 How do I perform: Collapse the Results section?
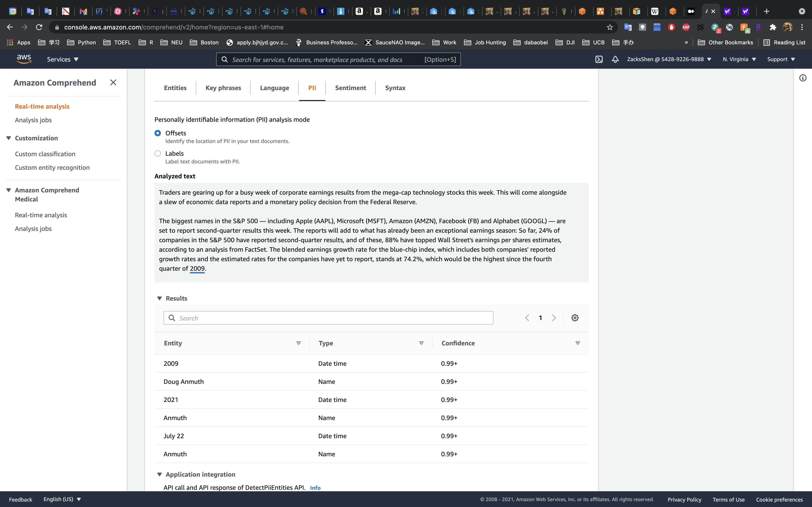click(159, 298)
